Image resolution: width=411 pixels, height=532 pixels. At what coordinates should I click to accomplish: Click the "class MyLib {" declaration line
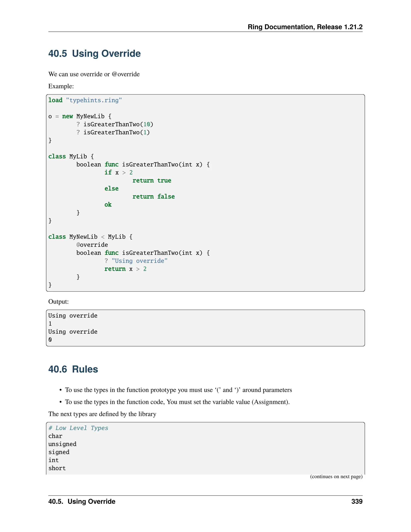(71, 156)
